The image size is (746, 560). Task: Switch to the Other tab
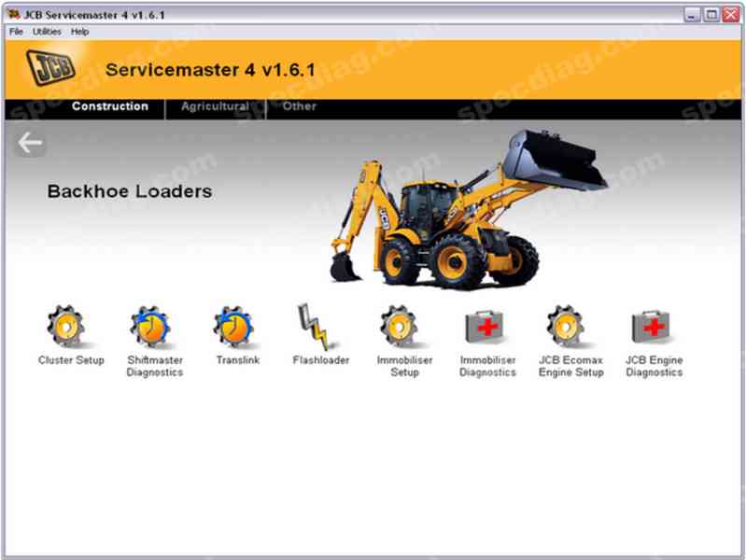coord(300,106)
